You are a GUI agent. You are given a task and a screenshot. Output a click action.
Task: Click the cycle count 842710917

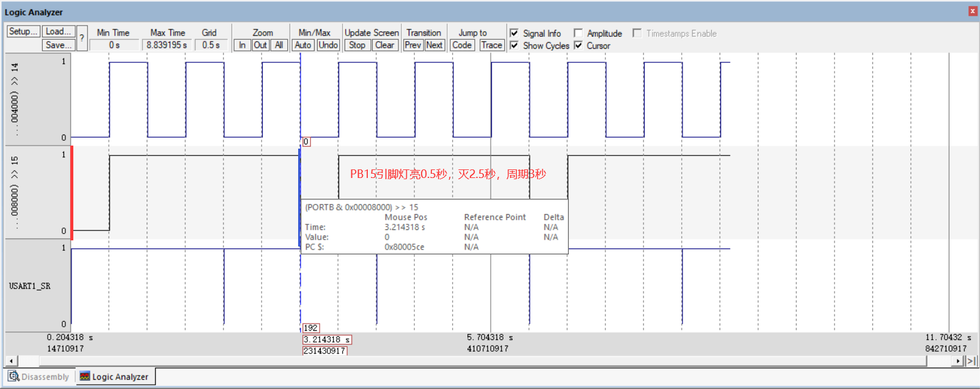[x=946, y=349]
